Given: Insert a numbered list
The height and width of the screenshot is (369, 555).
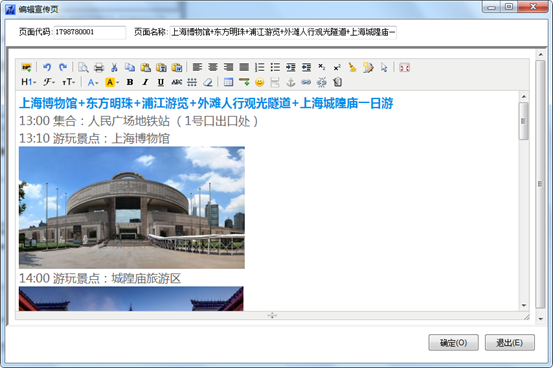Looking at the screenshot, I should pyautogui.click(x=259, y=67).
